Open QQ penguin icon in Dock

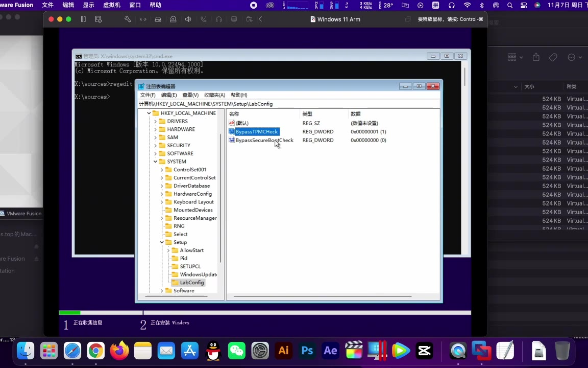(x=213, y=351)
